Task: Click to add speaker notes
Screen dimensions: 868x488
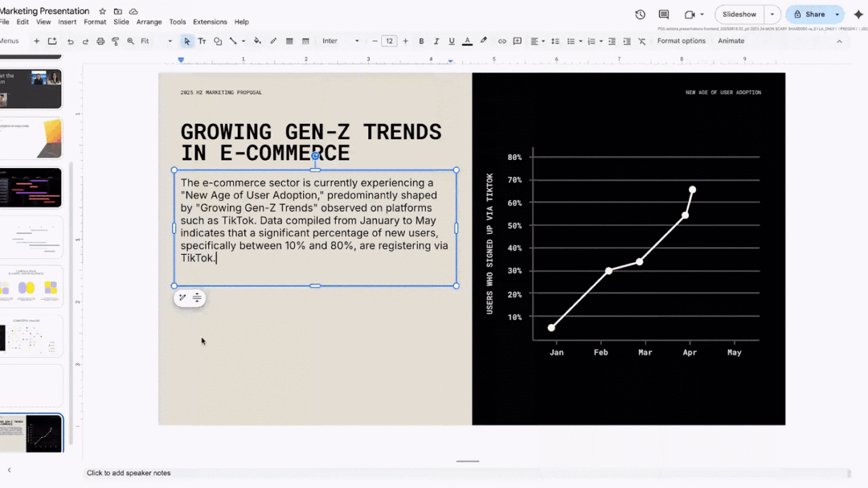Action: click(129, 473)
